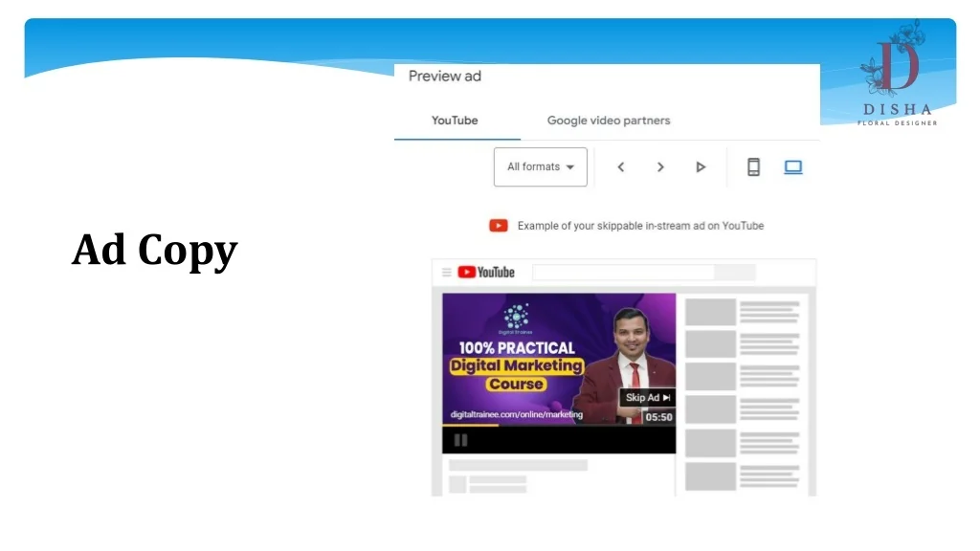Open the digitaltrainee.com/online/marketing link
The image size is (980, 551).
pos(517,414)
